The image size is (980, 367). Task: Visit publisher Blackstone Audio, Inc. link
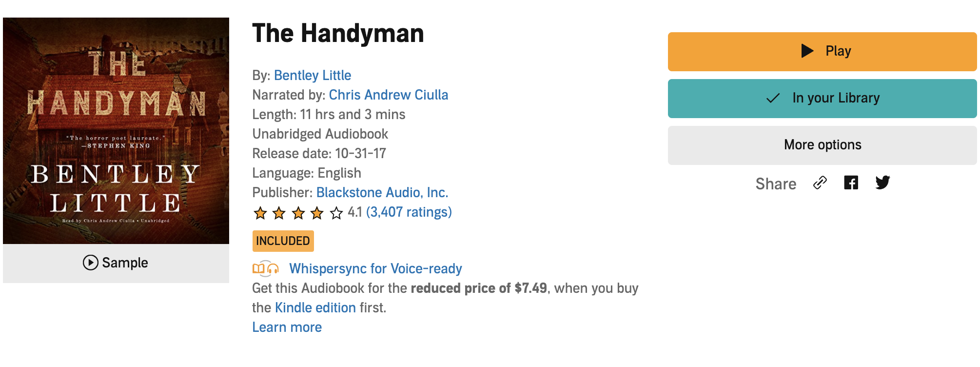click(382, 192)
